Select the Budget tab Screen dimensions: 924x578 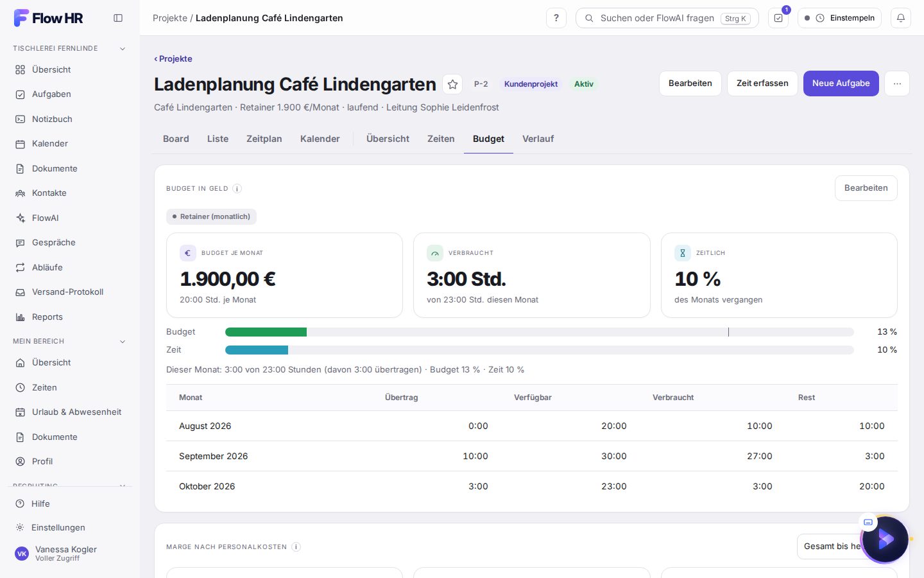[488, 139]
